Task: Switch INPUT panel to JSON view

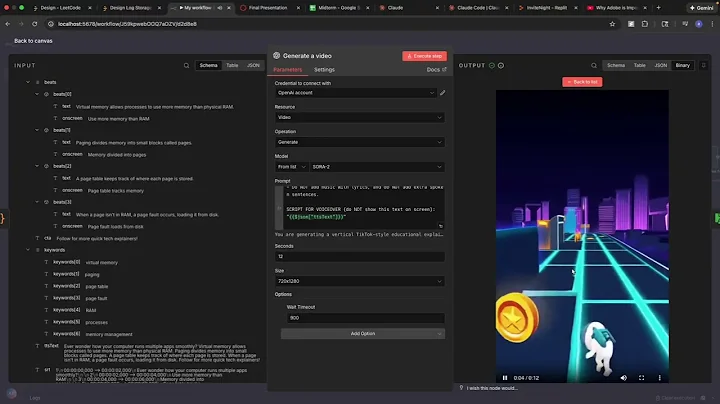Action: [253, 65]
